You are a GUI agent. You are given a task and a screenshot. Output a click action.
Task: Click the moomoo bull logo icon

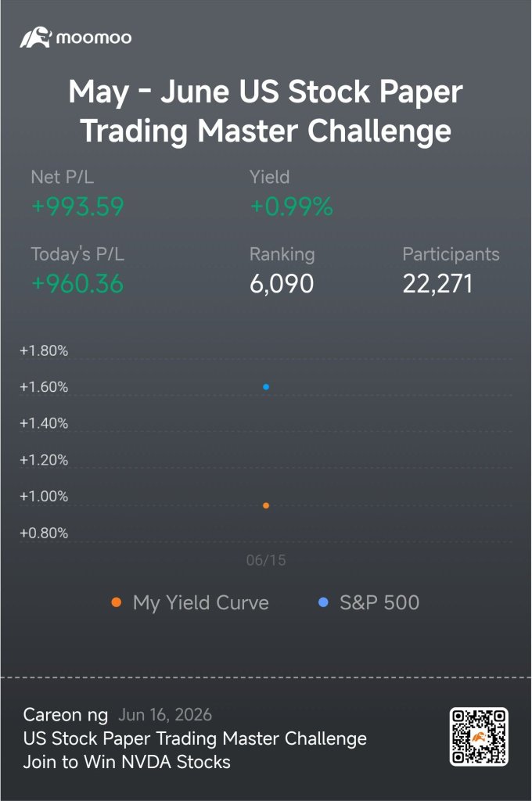click(36, 38)
